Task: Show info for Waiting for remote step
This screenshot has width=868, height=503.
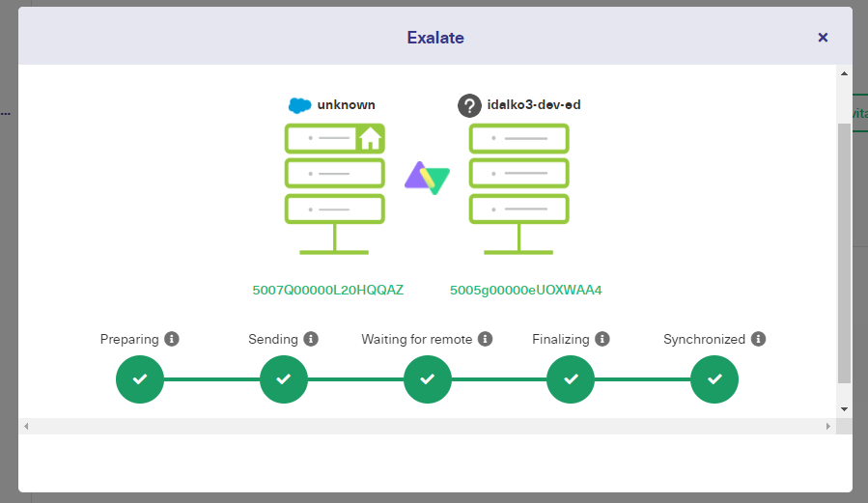Action: point(485,339)
